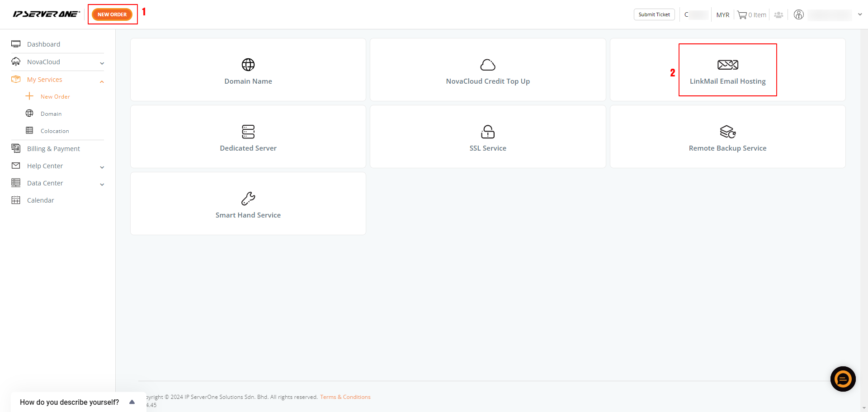Click the Help Center envelope icon
Image resolution: width=868 pixels, height=412 pixels.
16,166
